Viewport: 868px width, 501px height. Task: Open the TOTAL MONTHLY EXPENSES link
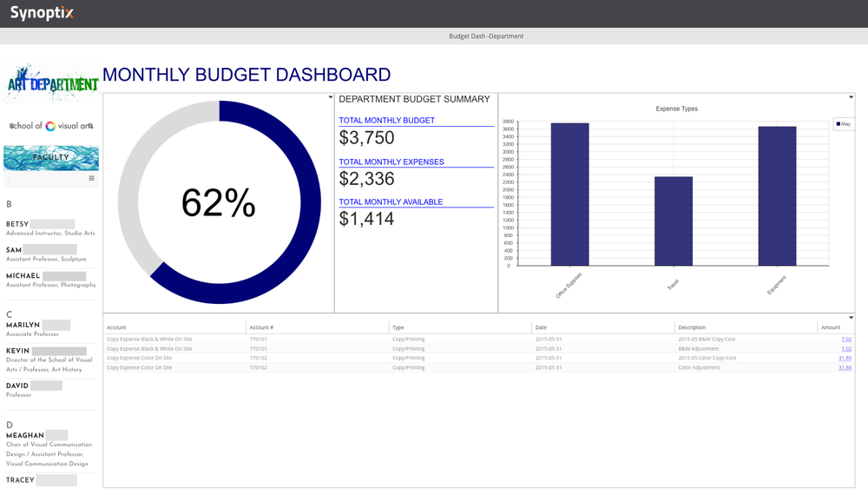point(390,162)
